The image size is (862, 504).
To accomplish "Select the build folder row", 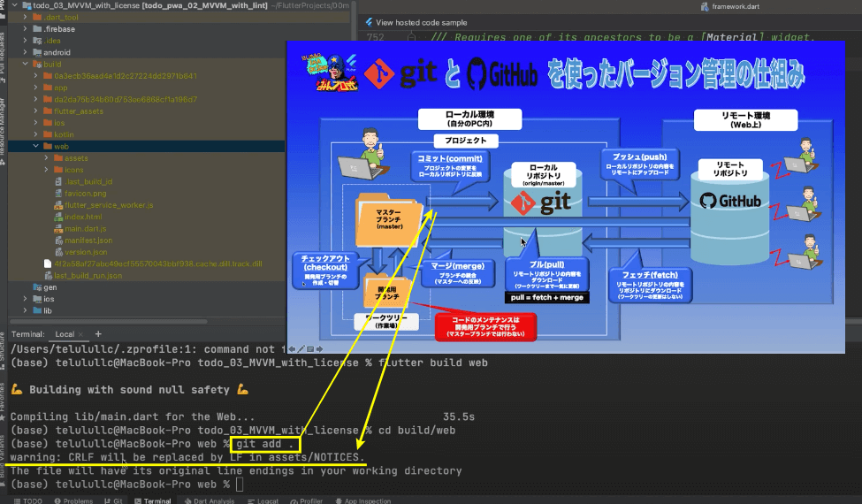I will click(x=146, y=65).
